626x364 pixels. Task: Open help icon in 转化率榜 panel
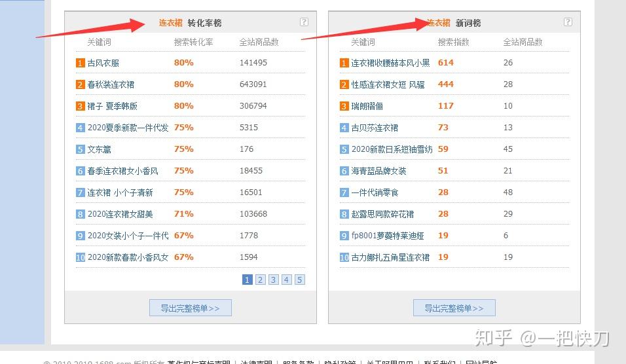304,22
